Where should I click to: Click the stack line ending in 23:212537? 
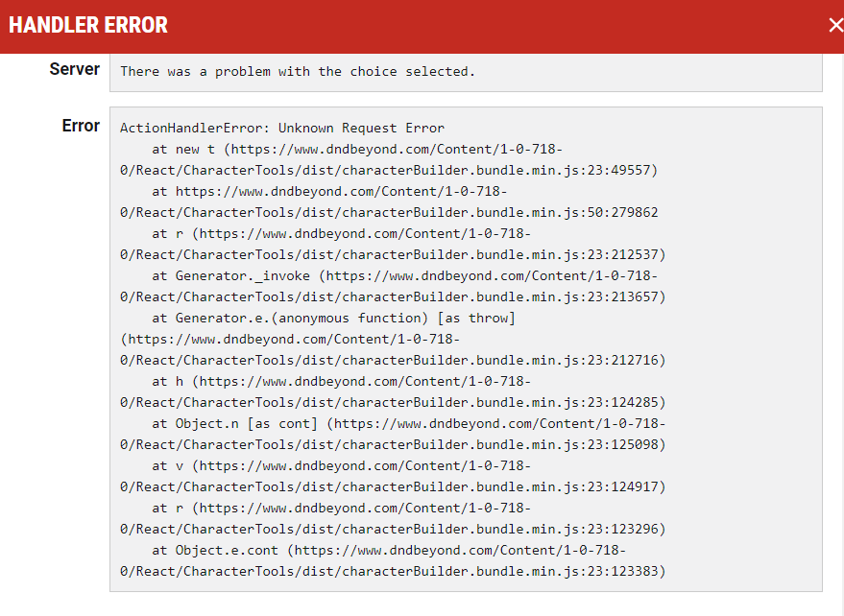click(x=393, y=254)
